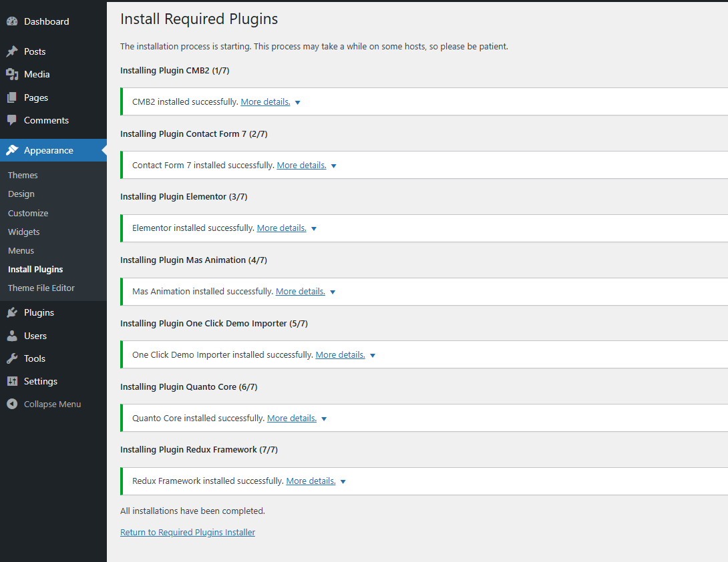Expand Contact Form 7 details arrow
This screenshot has height=562, width=728.
[x=333, y=166]
